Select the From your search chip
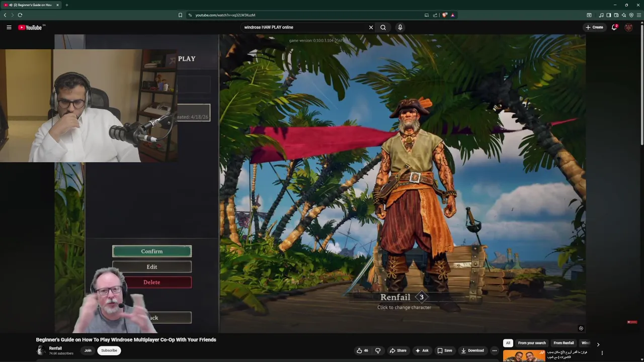644x362 pixels. pyautogui.click(x=532, y=343)
